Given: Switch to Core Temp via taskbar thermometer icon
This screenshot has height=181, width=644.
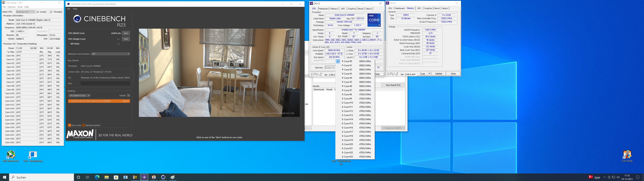Looking at the screenshot, I should coord(154,177).
